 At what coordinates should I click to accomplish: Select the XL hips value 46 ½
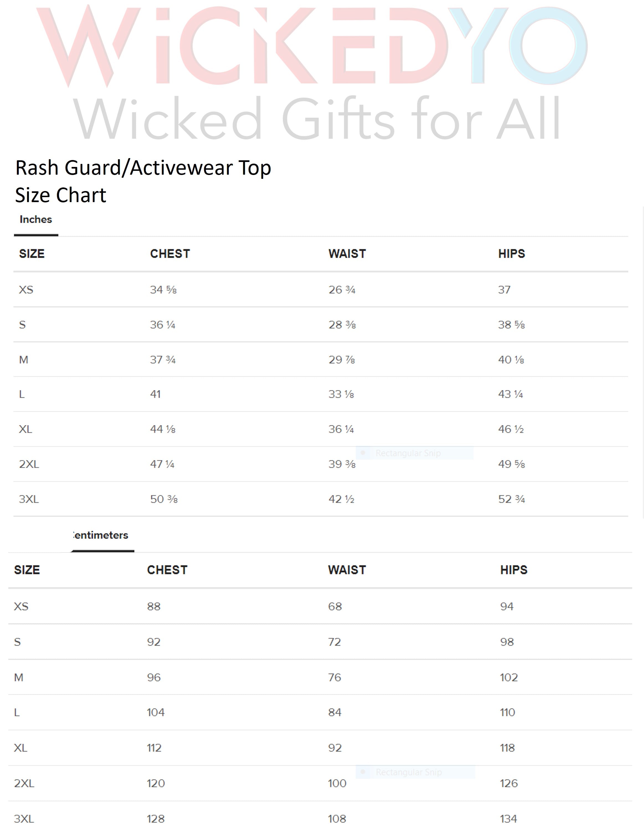pyautogui.click(x=510, y=429)
